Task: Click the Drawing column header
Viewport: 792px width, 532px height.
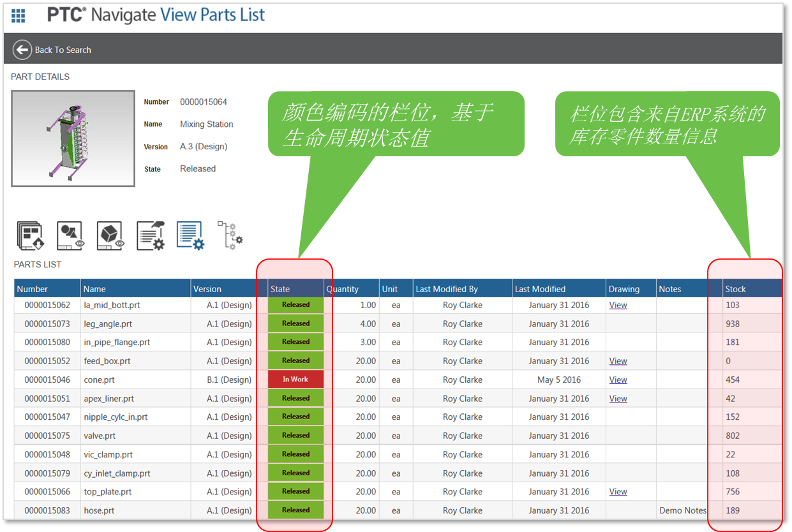Action: click(631, 289)
